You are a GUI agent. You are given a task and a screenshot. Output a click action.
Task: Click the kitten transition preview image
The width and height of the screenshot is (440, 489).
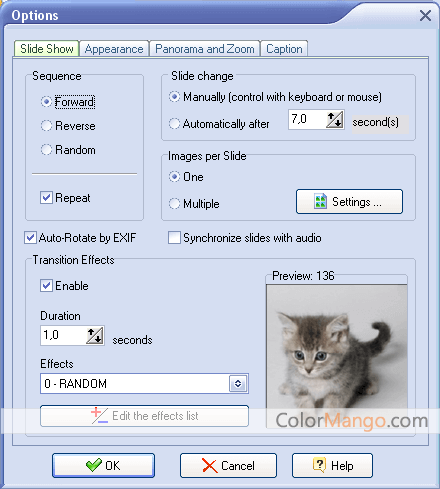click(x=337, y=355)
